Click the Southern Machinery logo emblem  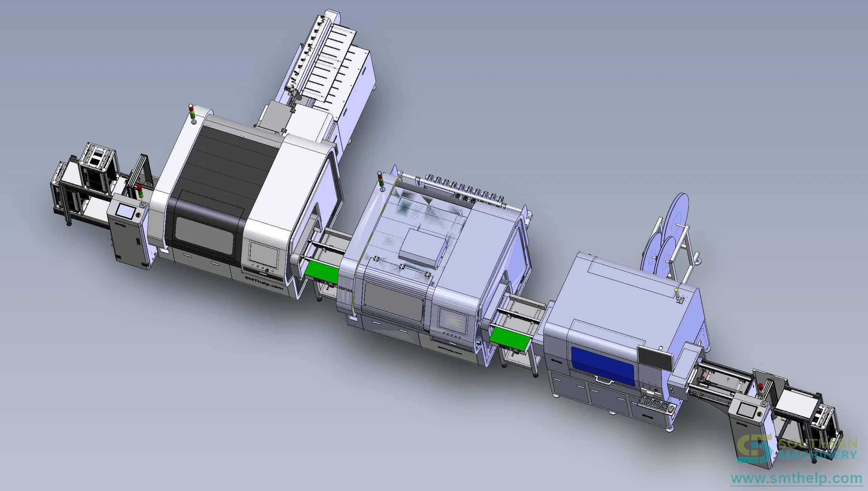(754, 450)
